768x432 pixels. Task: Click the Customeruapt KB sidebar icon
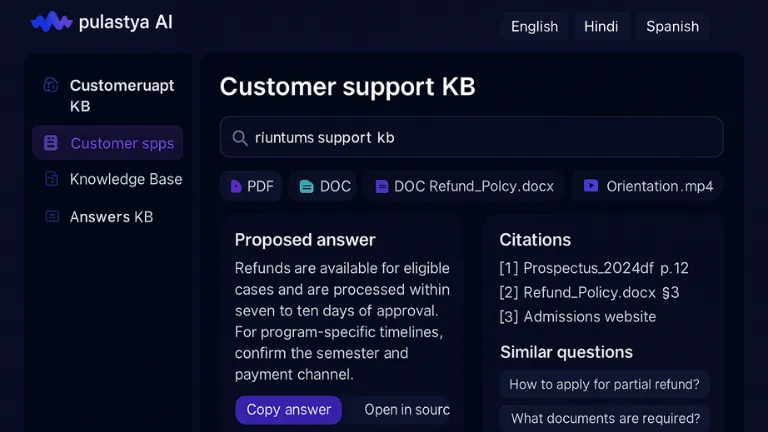[51, 85]
